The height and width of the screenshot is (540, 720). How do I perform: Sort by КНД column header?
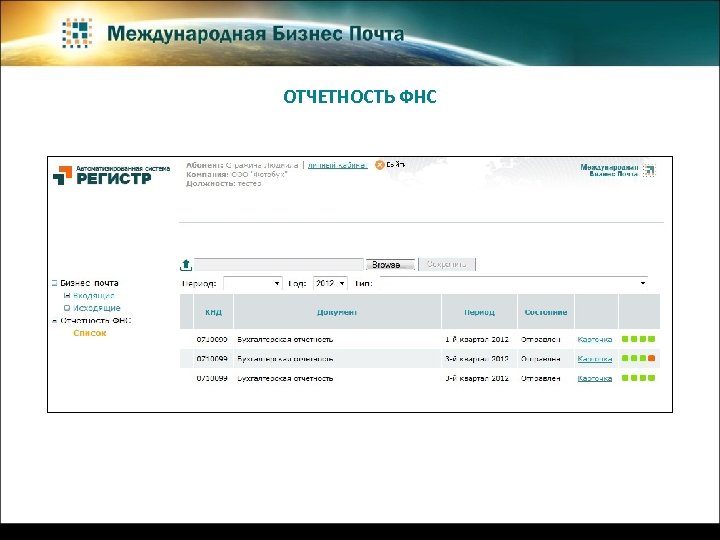click(214, 312)
